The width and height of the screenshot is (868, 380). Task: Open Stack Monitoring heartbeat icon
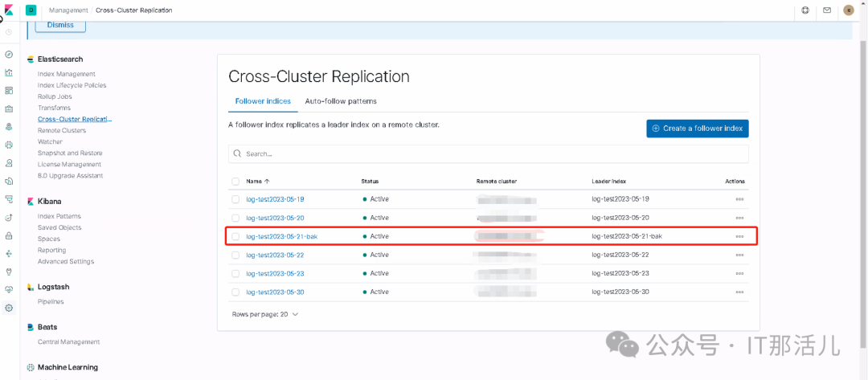pos(9,290)
